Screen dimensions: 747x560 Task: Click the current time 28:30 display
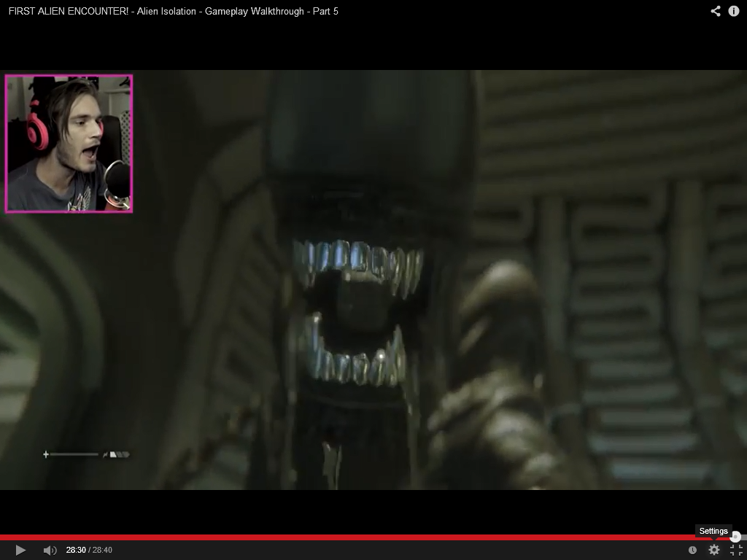pos(76,551)
